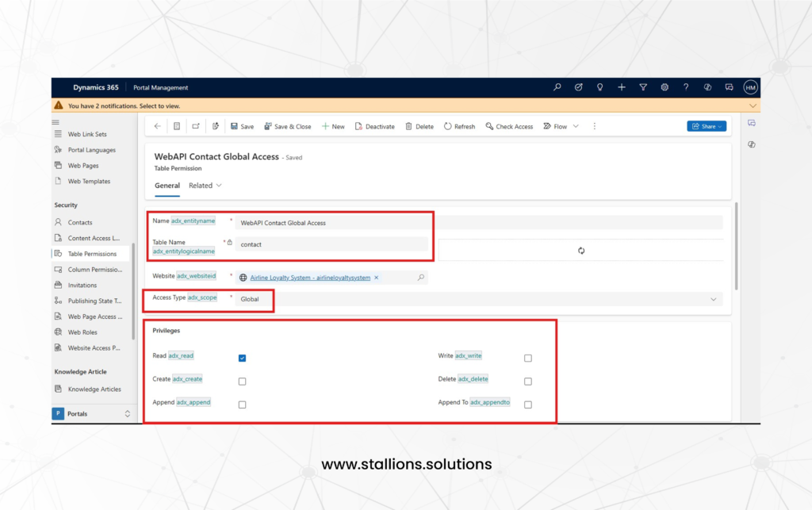Open Contacts under Security
The width and height of the screenshot is (812, 510).
(x=80, y=222)
